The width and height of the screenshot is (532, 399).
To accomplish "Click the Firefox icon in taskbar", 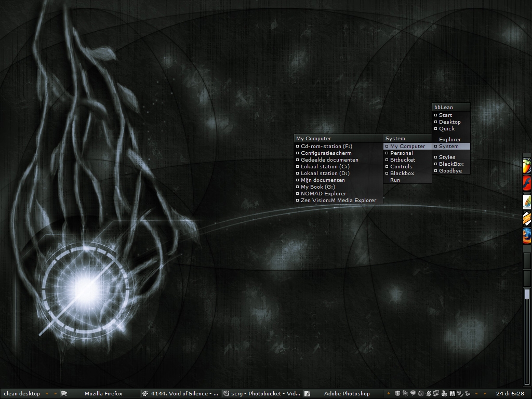I will [64, 394].
